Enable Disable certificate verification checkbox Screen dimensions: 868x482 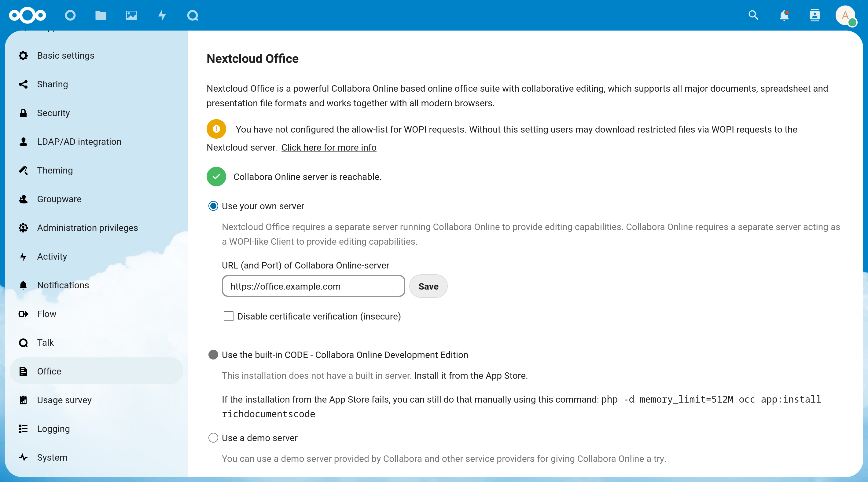(228, 316)
